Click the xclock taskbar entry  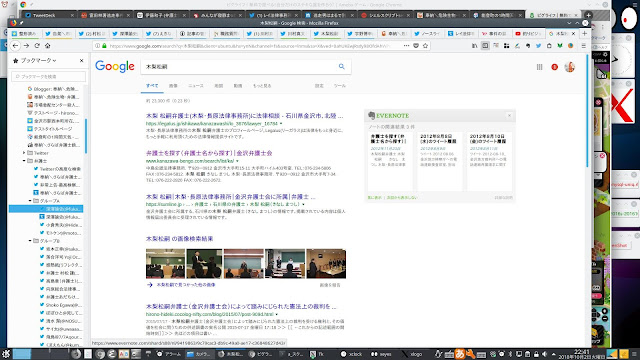click(351, 354)
